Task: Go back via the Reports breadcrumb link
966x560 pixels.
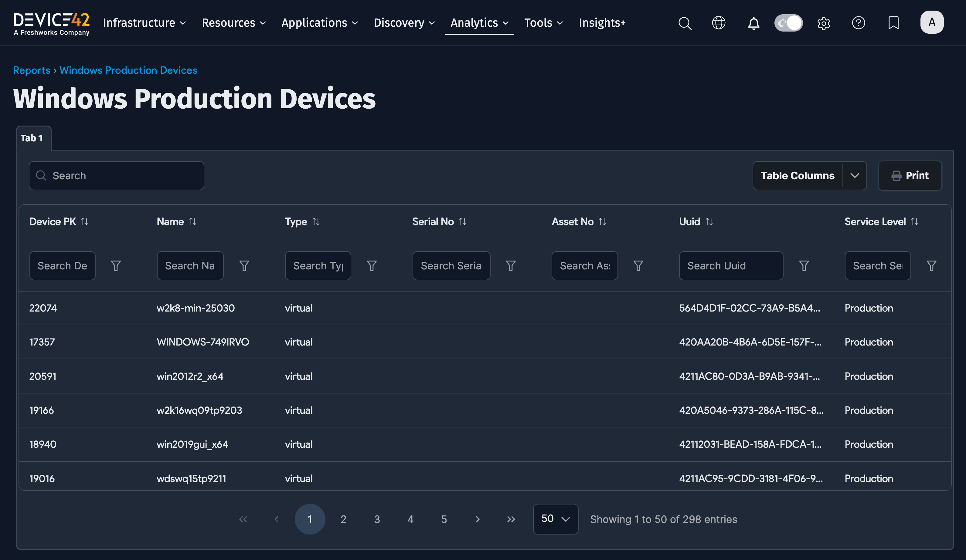Action: pos(32,70)
